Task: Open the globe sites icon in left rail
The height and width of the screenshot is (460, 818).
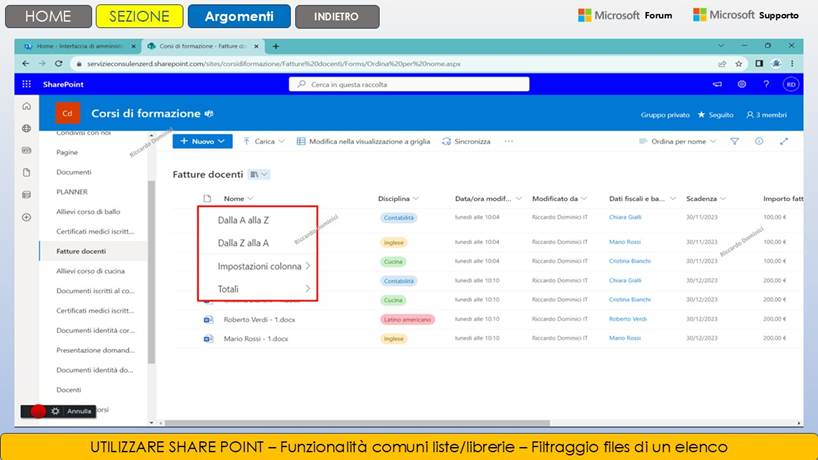Action: click(x=27, y=128)
